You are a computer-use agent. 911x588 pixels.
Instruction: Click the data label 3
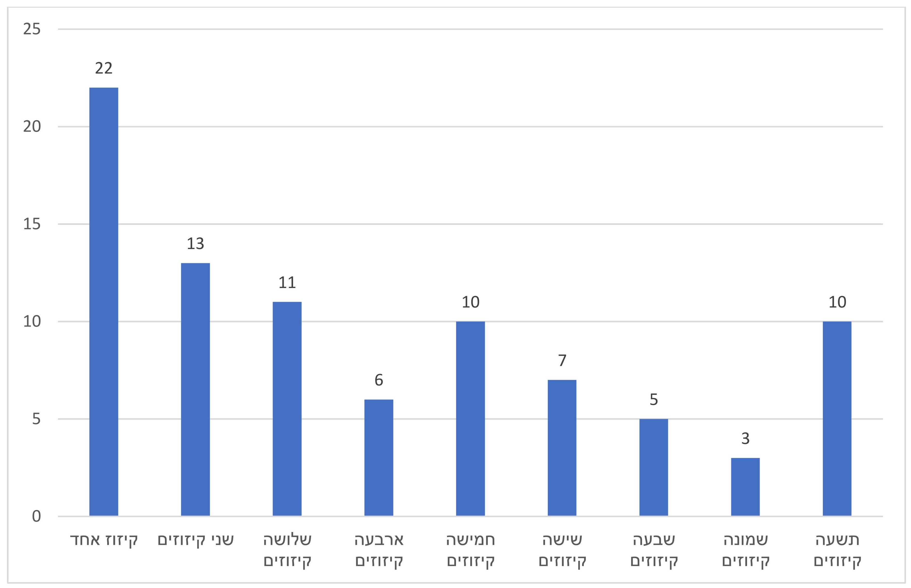(x=745, y=439)
